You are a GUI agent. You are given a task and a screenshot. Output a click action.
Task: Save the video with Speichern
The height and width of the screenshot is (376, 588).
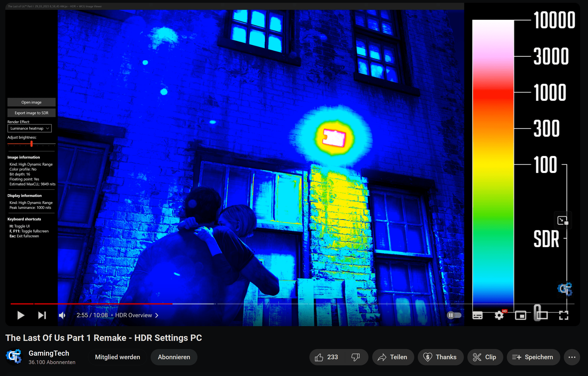click(533, 357)
